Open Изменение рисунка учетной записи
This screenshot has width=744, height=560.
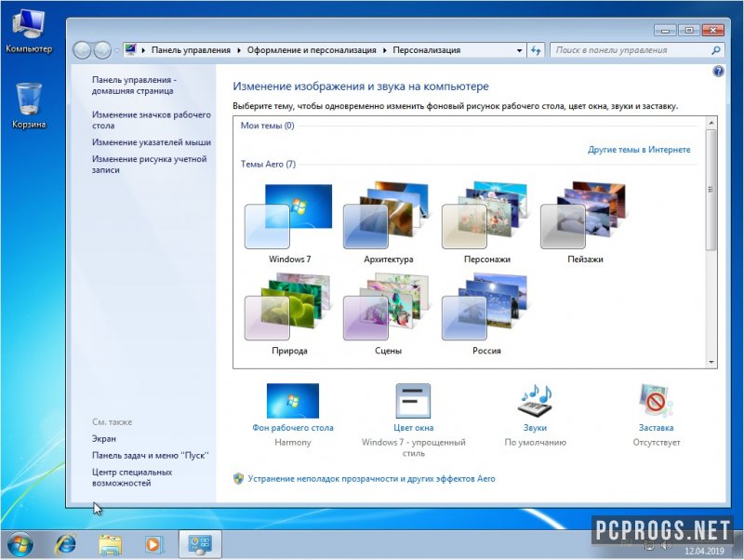pos(149,165)
